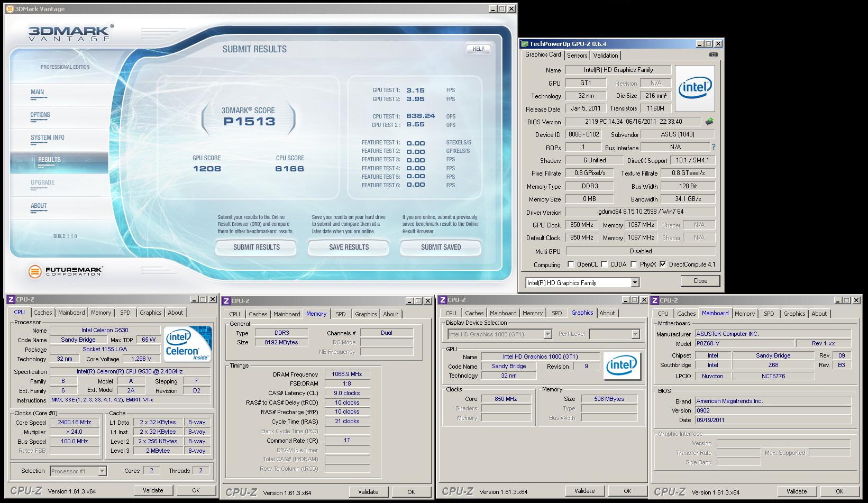This screenshot has height=503, width=868.
Task: Click the Bandwidth value 34.1 GB/s
Action: pyautogui.click(x=688, y=199)
